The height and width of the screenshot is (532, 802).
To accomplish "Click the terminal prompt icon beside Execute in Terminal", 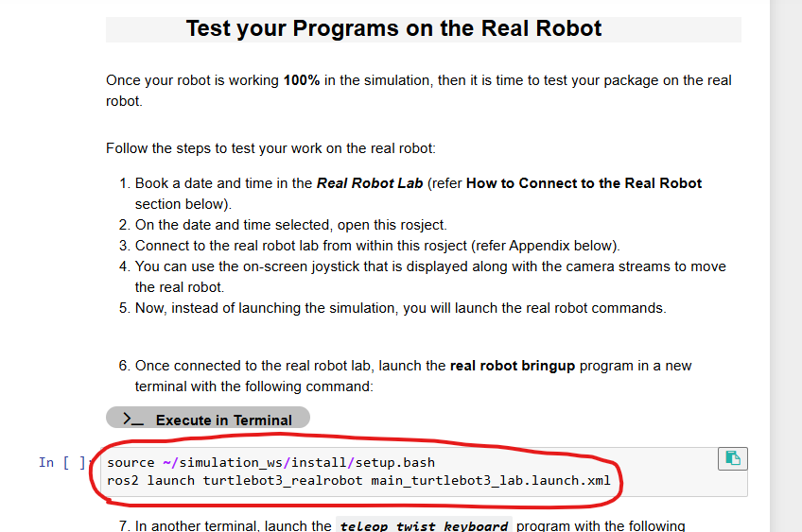I will click(133, 419).
